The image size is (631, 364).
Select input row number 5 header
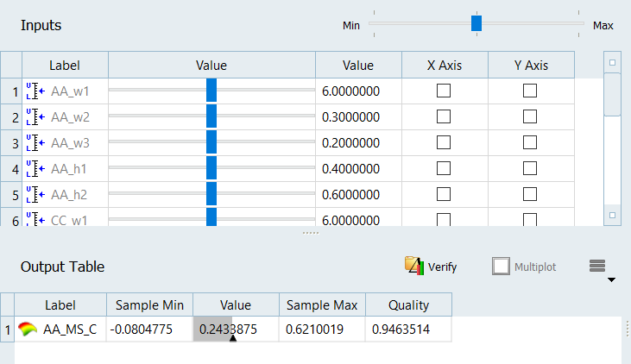pos(11,195)
